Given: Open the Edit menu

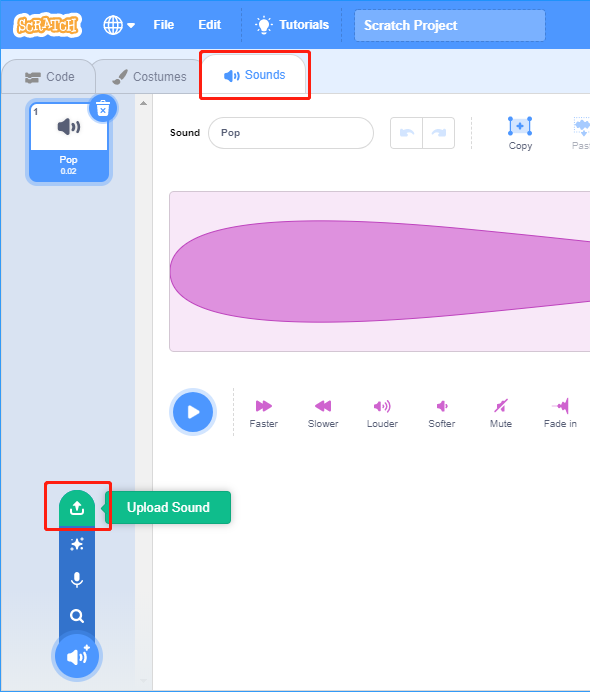Looking at the screenshot, I should (210, 25).
